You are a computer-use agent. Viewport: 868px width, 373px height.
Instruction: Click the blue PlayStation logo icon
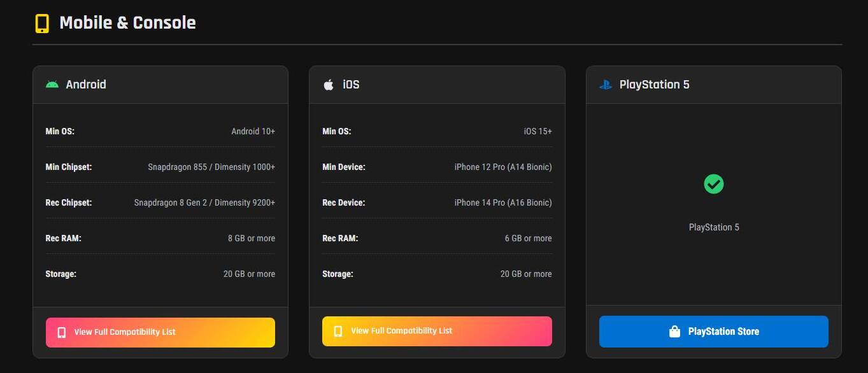tap(605, 85)
